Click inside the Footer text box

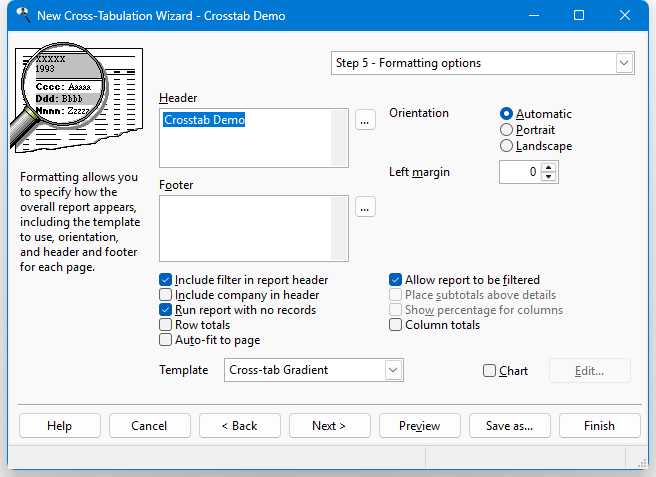pyautogui.click(x=254, y=228)
